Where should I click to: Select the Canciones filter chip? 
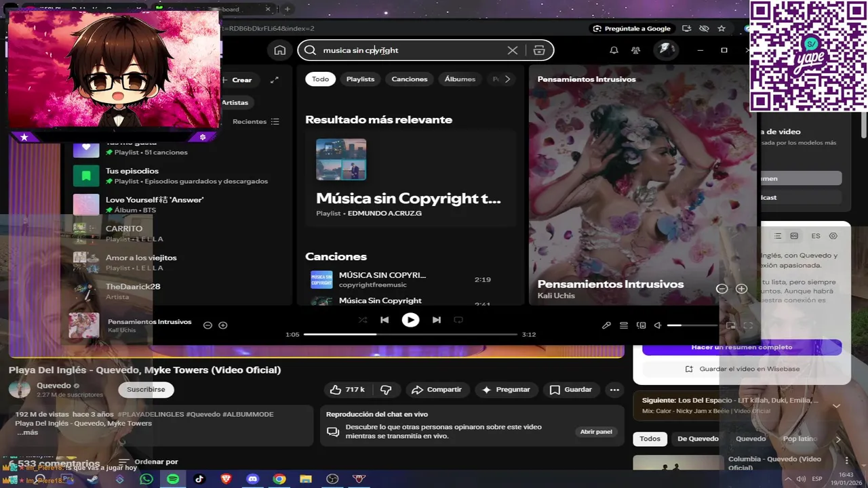(410, 79)
